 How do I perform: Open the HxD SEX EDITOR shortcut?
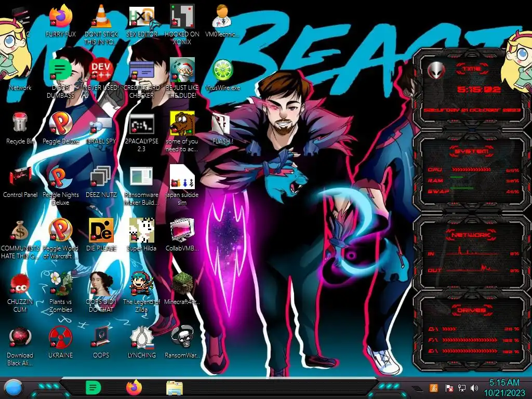coord(141,16)
